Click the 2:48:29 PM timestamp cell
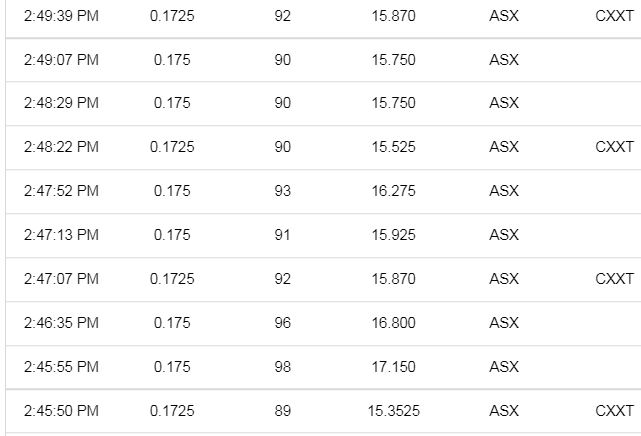 tap(61, 103)
